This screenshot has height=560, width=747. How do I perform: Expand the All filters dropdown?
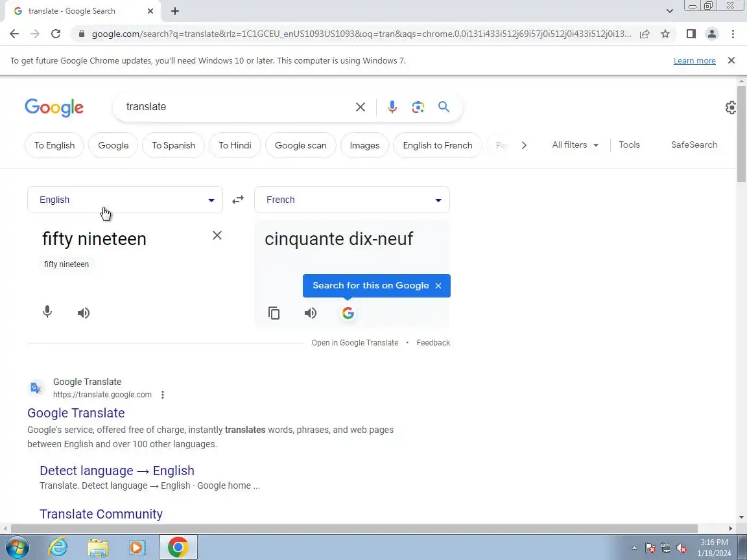point(575,145)
